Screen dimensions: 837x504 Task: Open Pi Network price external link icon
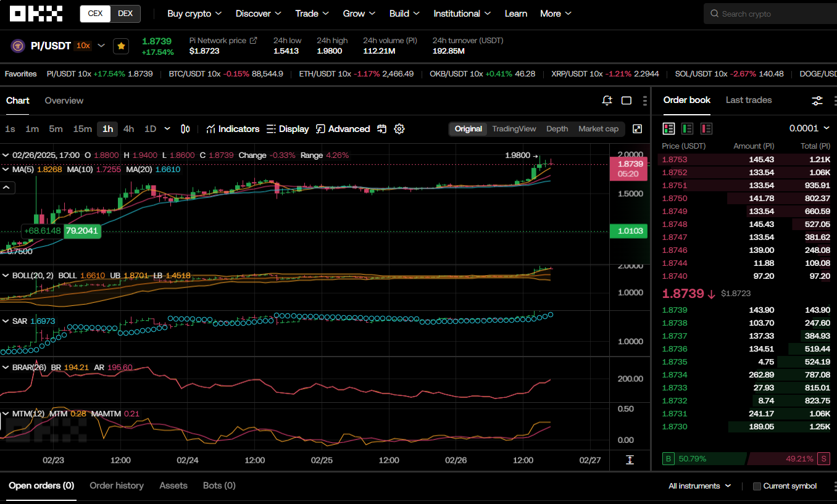point(253,41)
